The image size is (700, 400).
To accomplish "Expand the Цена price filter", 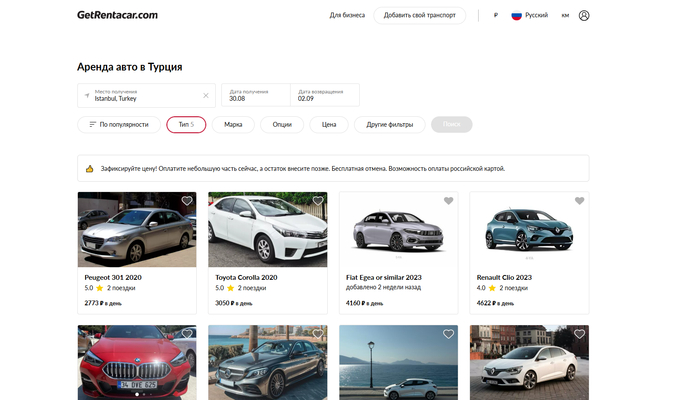I will click(x=328, y=125).
